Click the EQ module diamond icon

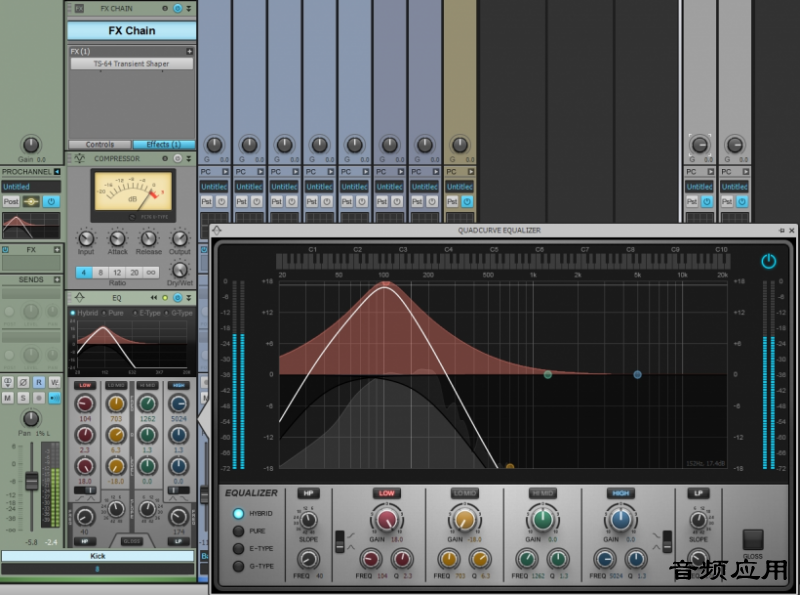80,298
